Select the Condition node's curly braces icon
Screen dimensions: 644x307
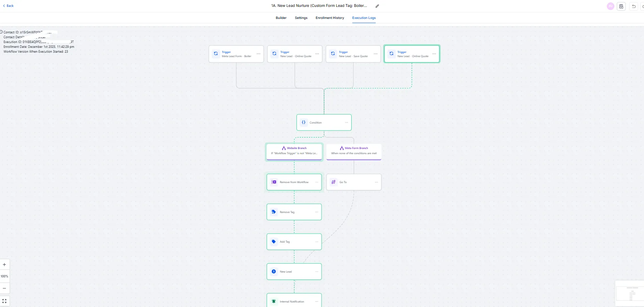[304, 122]
